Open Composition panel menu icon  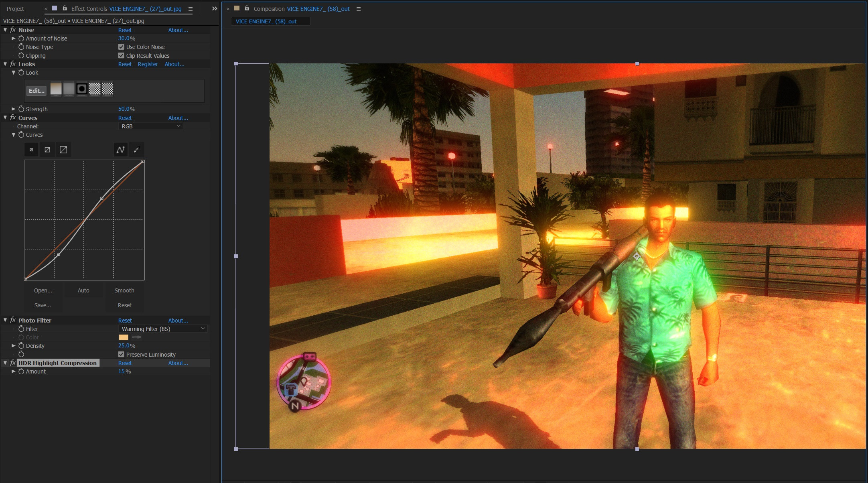click(x=359, y=9)
